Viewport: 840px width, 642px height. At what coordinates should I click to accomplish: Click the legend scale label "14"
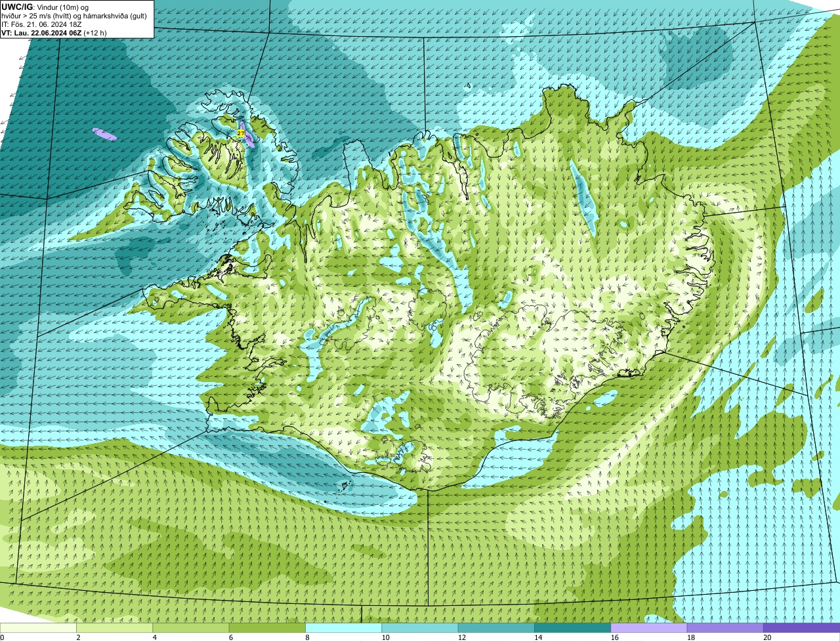click(537, 637)
